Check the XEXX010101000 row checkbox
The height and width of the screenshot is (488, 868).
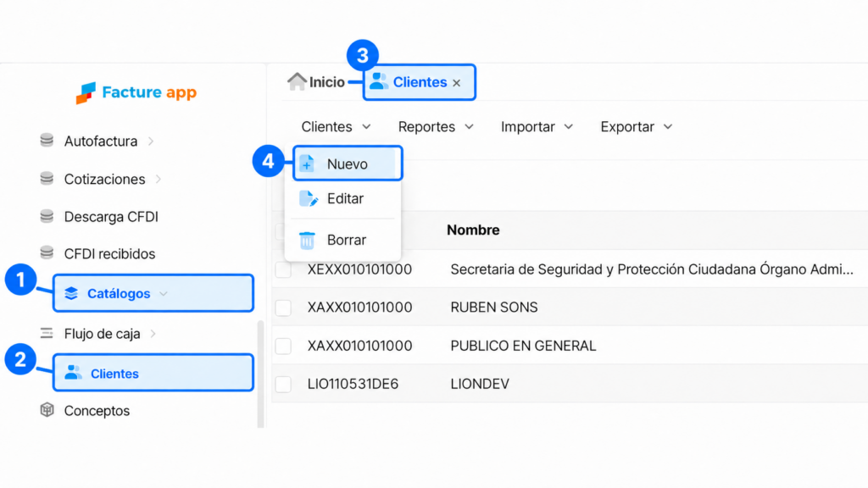pyautogui.click(x=283, y=269)
